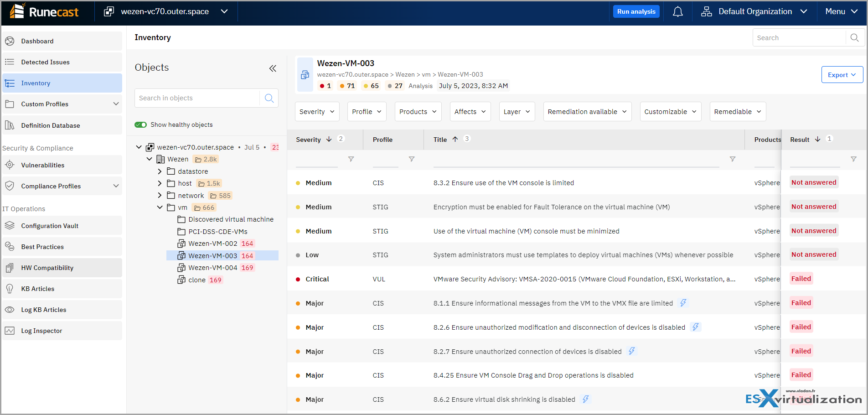The width and height of the screenshot is (868, 415).
Task: Collapse the vm folder in tree
Action: pos(160,207)
